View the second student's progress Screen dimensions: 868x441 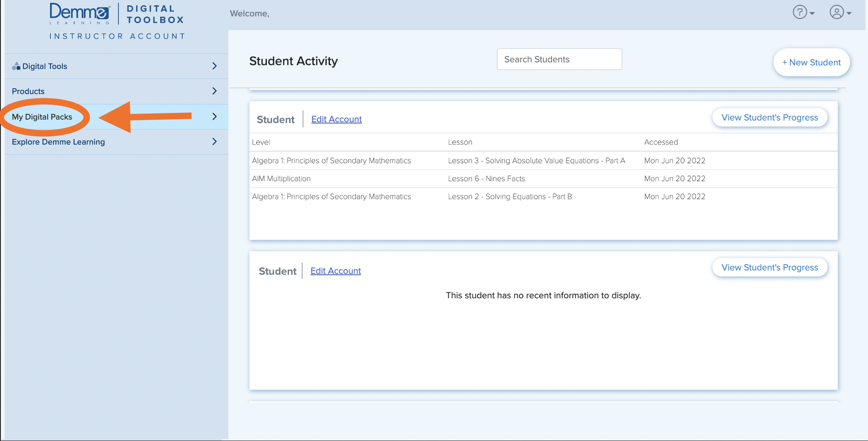click(x=769, y=267)
